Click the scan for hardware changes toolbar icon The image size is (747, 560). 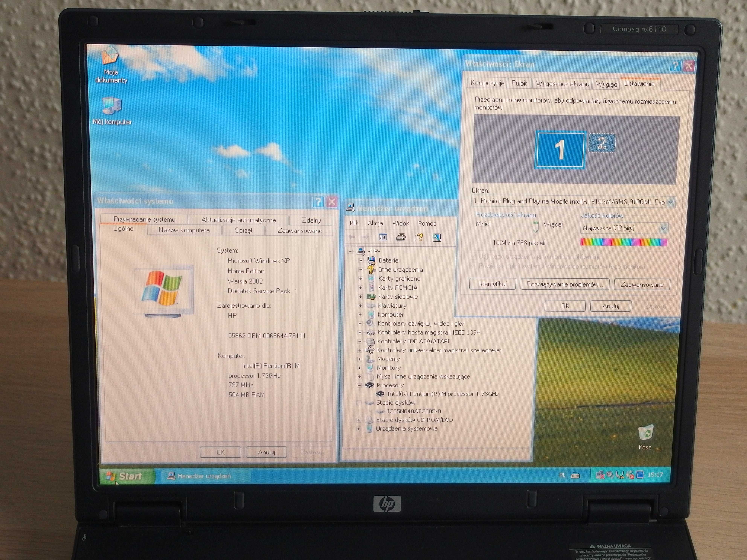tap(437, 237)
